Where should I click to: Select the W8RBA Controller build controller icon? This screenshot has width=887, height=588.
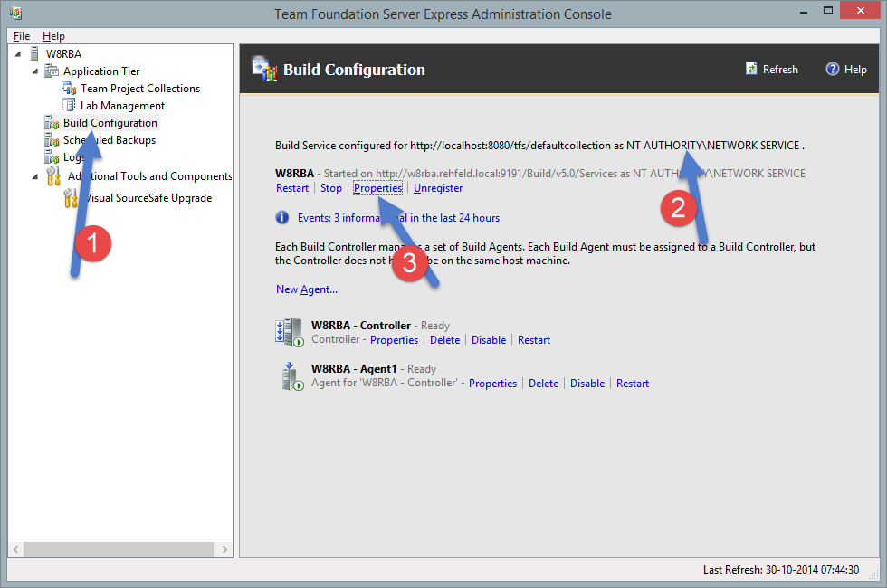tap(290, 332)
